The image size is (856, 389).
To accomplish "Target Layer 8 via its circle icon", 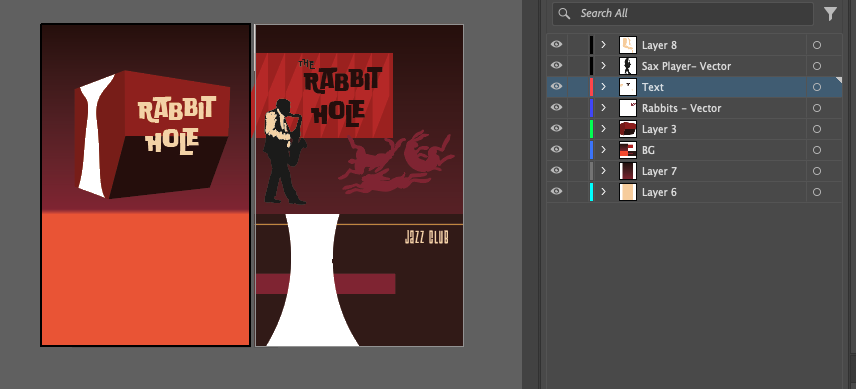I will pyautogui.click(x=817, y=45).
